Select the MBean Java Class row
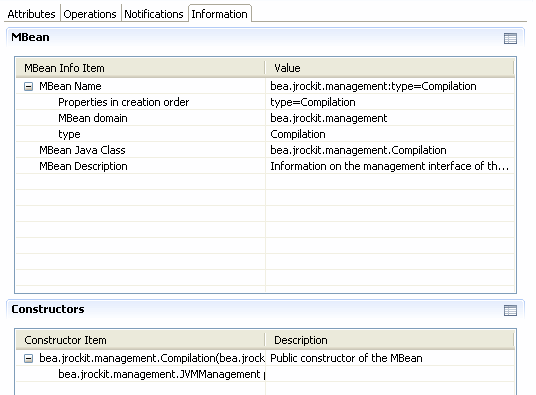This screenshot has width=536, height=395. point(265,150)
